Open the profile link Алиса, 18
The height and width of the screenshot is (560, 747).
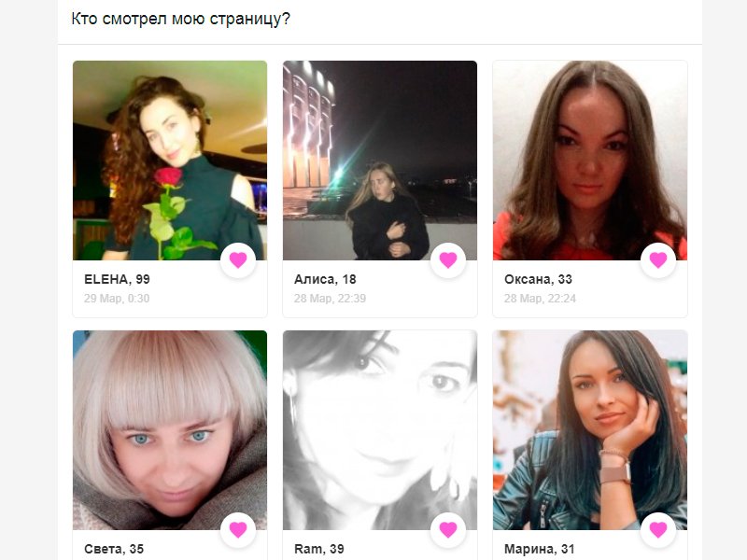pos(325,279)
